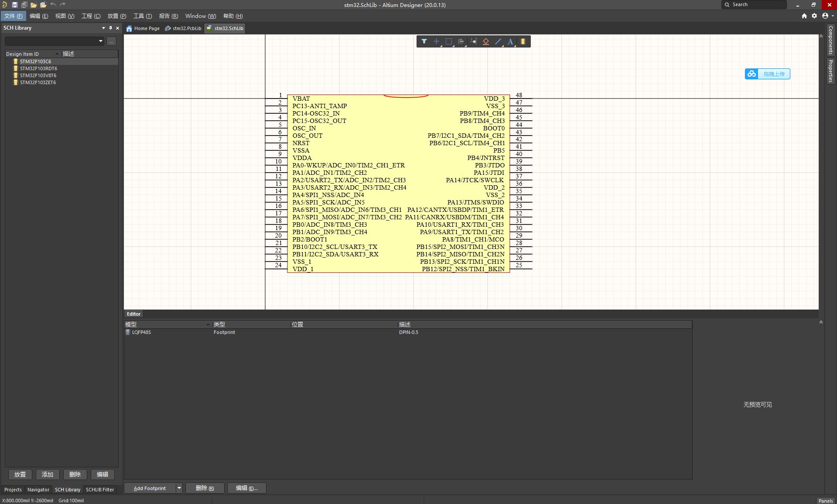The image size is (837, 504).
Task: Open the 帮助 (H) menu
Action: 233,16
